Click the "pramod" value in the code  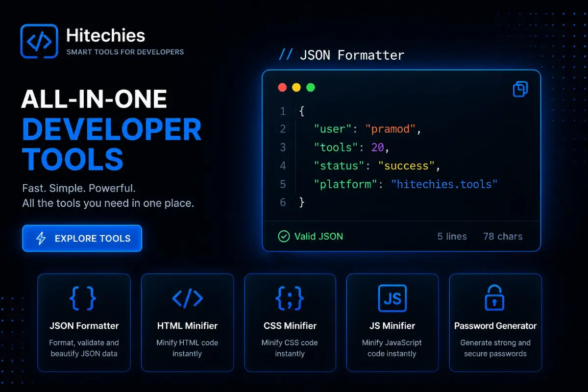pos(390,130)
